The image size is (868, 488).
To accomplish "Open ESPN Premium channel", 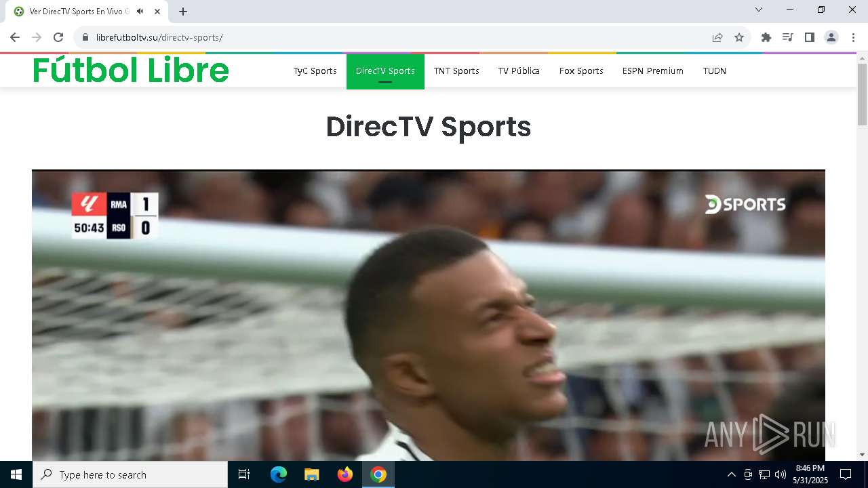I will point(653,71).
